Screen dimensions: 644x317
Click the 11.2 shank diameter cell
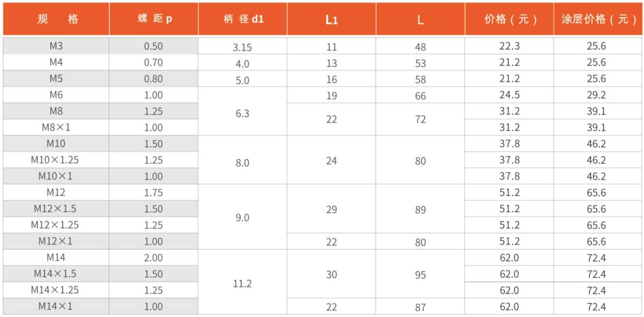242,283
